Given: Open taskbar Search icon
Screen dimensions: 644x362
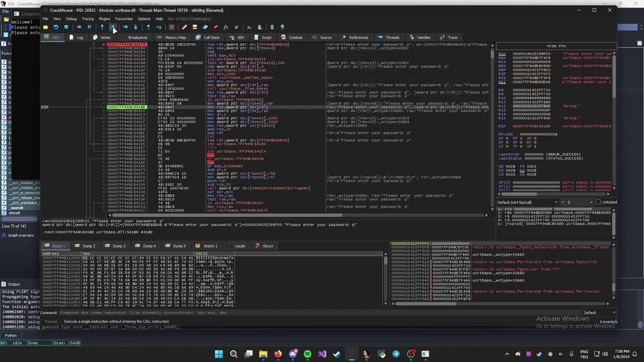Looking at the screenshot, I should click(x=233, y=354).
